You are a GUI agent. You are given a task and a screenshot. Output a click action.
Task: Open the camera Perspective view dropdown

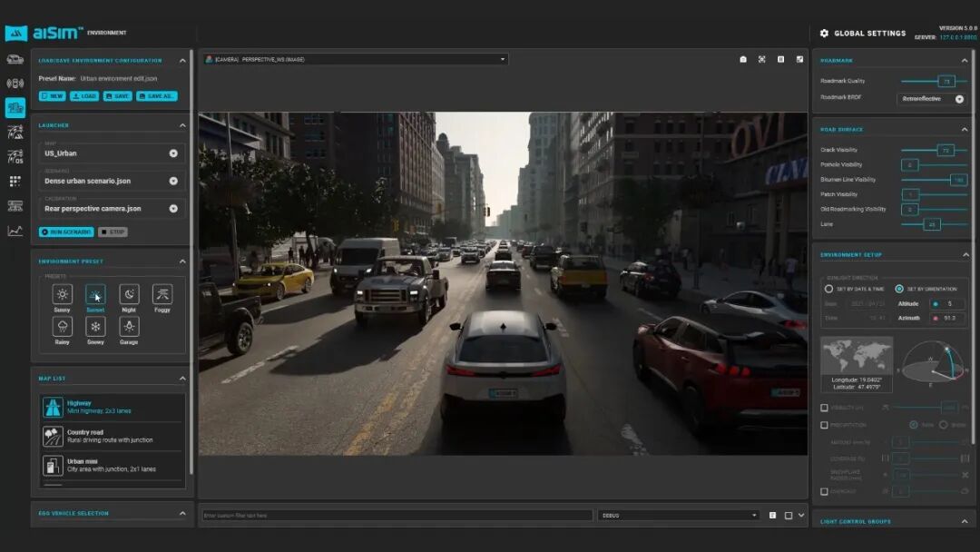click(355, 59)
